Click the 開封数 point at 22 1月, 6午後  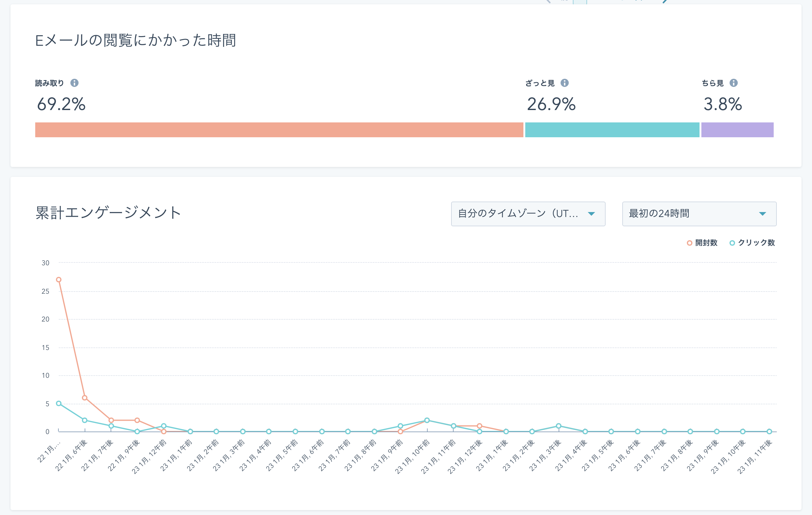[x=85, y=398]
